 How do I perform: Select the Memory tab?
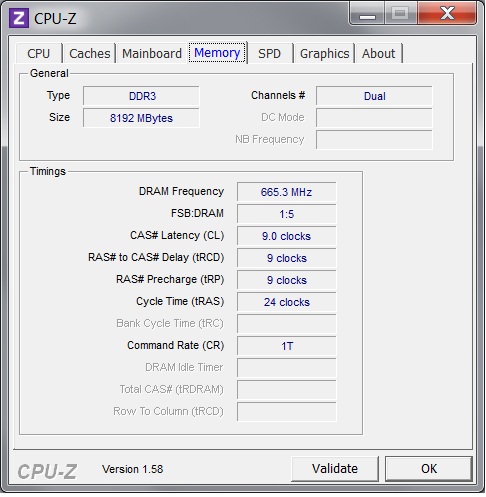217,53
